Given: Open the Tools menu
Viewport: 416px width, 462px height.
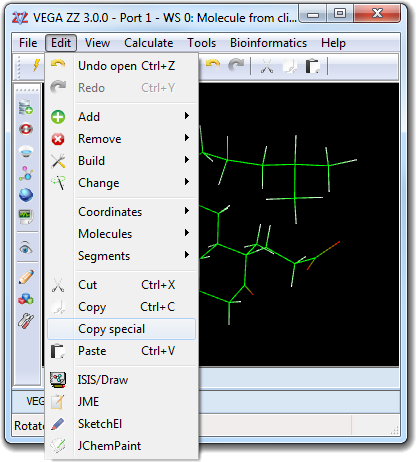Looking at the screenshot, I should pyautogui.click(x=201, y=43).
